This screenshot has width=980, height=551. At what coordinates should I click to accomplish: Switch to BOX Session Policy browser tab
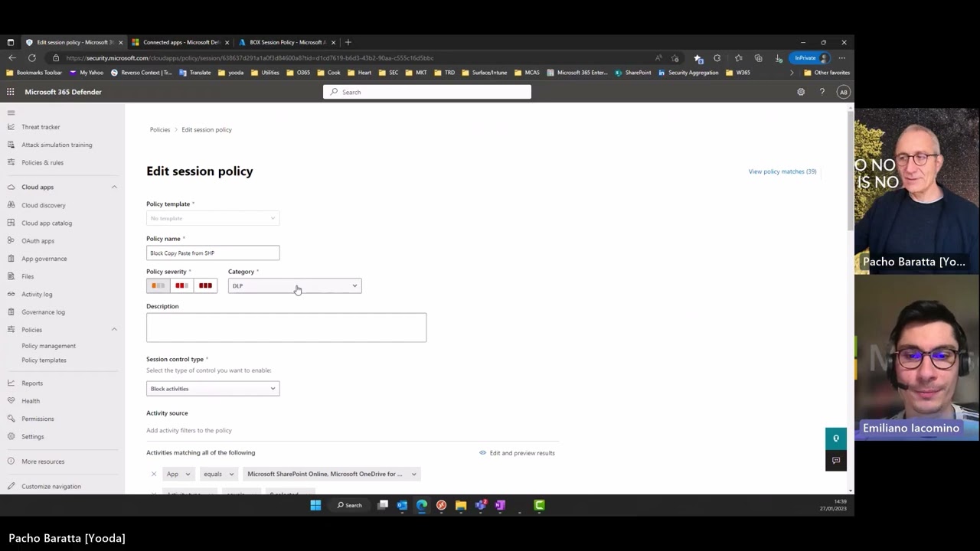coord(288,42)
